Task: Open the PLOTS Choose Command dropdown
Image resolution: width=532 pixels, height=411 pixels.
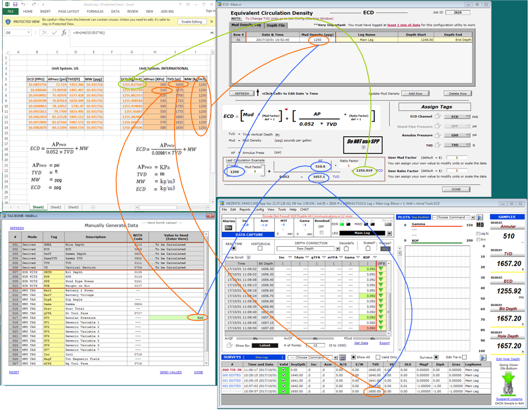Action: pyautogui.click(x=473, y=217)
